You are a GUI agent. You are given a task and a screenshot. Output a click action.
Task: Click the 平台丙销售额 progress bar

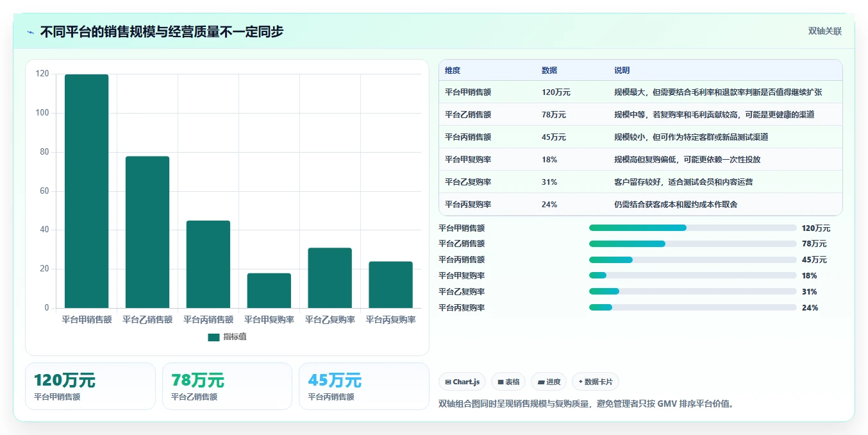click(x=693, y=260)
